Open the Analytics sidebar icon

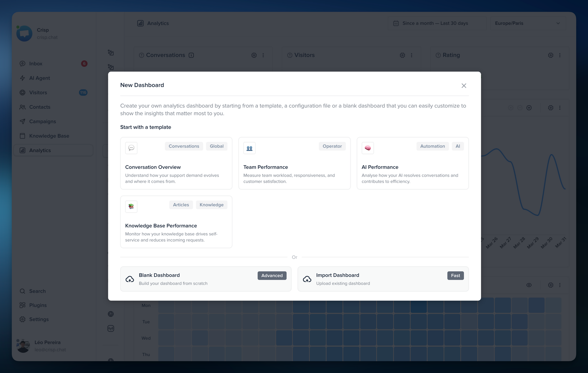pos(22,150)
